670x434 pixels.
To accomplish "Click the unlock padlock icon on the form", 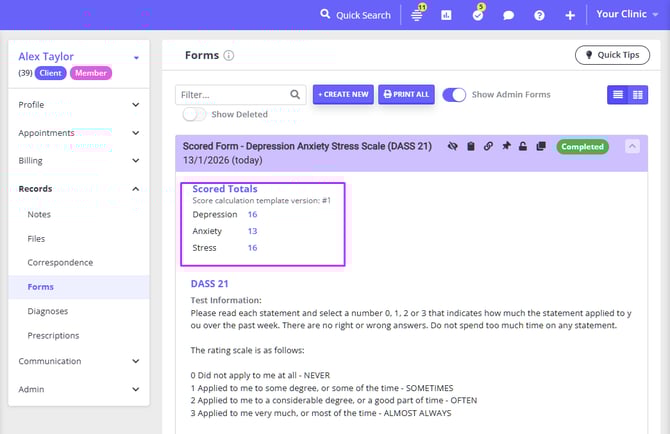I will tap(523, 147).
